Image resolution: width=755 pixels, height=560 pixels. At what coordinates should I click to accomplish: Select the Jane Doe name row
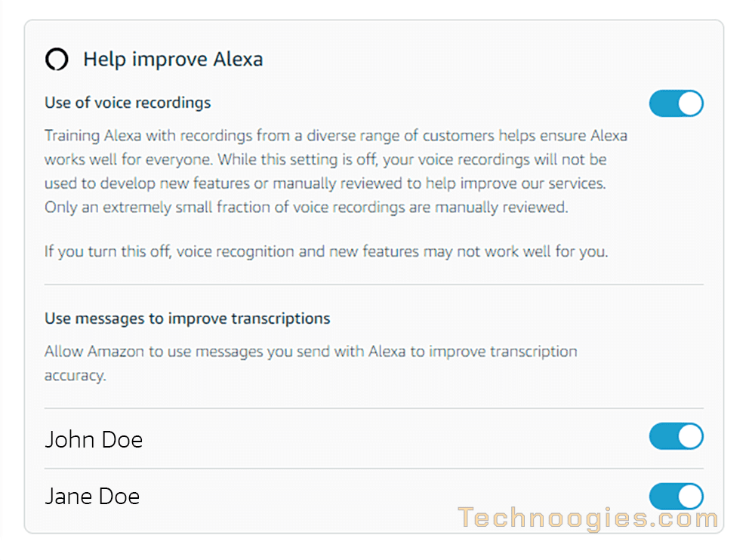tap(374, 497)
